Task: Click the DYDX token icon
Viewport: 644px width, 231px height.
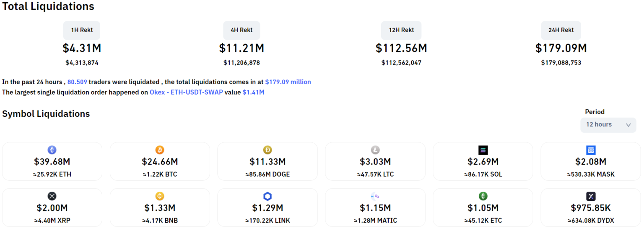Action: [x=591, y=196]
